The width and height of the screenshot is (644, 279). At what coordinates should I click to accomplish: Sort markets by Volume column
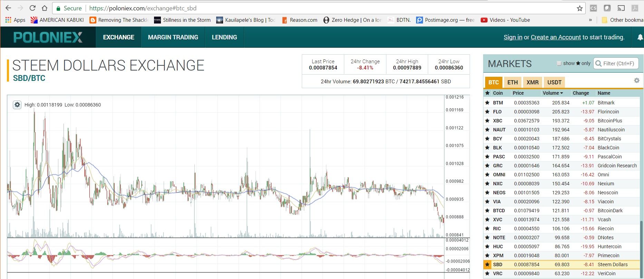click(552, 93)
